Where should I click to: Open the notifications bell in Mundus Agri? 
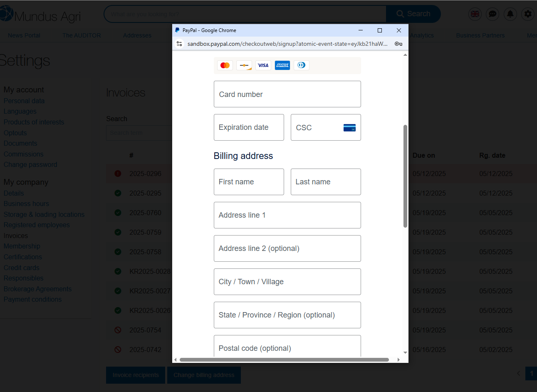pyautogui.click(x=510, y=14)
